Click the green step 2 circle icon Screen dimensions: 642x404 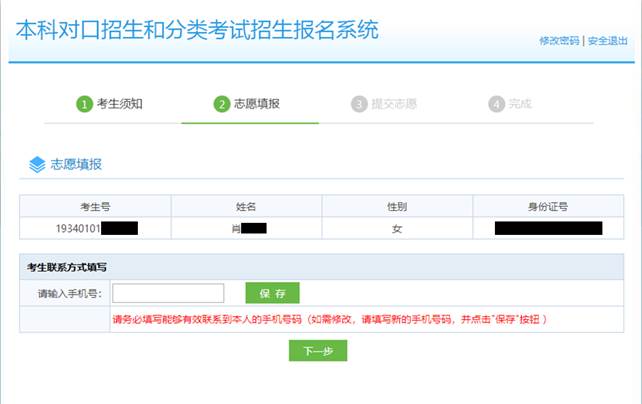[x=222, y=104]
